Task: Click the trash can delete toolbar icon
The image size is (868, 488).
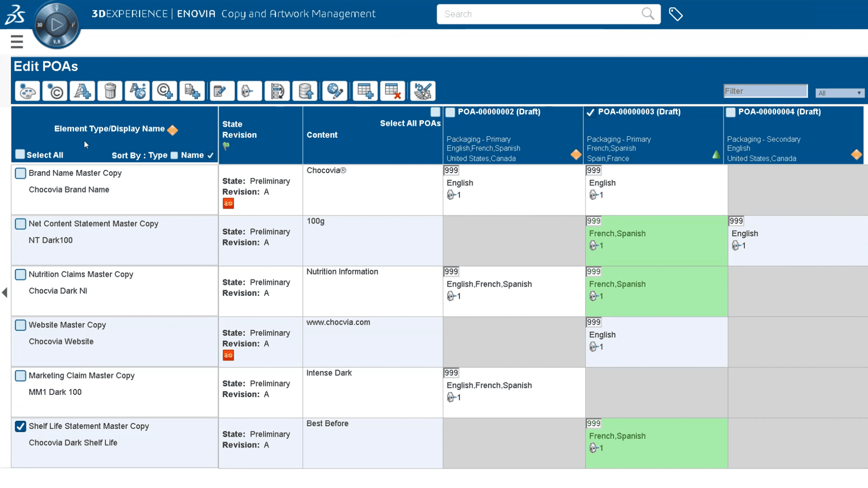Action: pos(110,91)
